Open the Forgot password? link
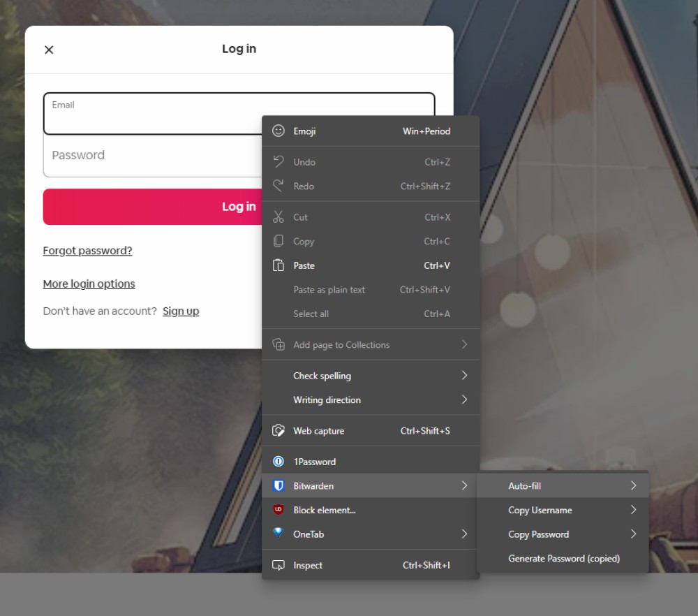Image resolution: width=698 pixels, height=616 pixels. point(88,251)
